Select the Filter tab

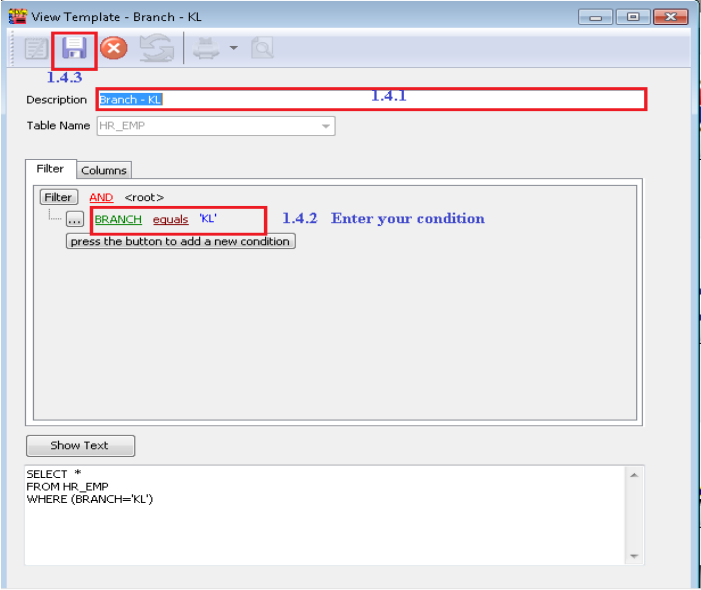(50, 169)
